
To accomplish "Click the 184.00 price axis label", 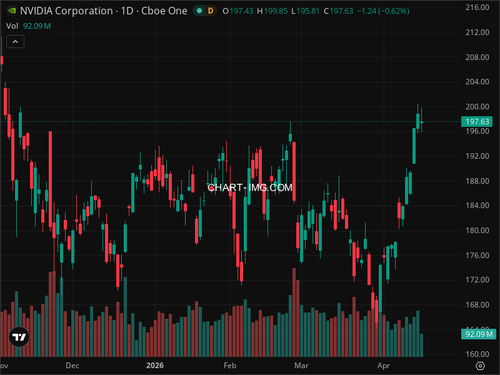I will [x=477, y=205].
